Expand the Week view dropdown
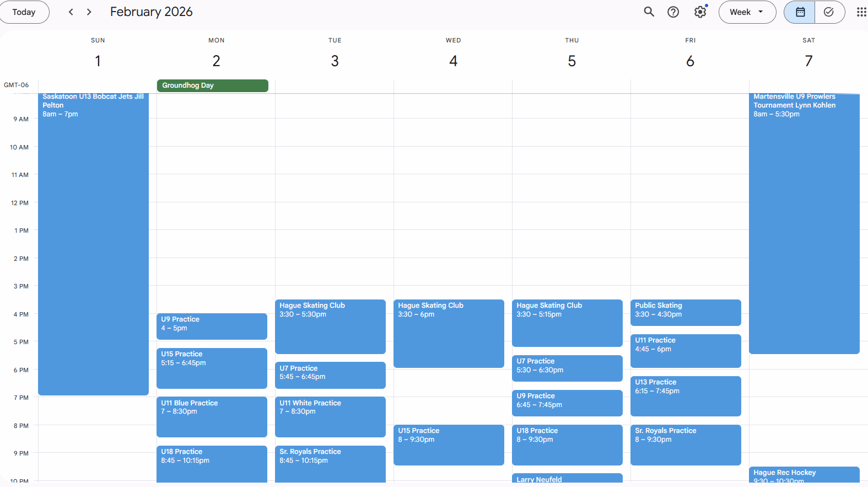The image size is (868, 487). pyautogui.click(x=747, y=12)
